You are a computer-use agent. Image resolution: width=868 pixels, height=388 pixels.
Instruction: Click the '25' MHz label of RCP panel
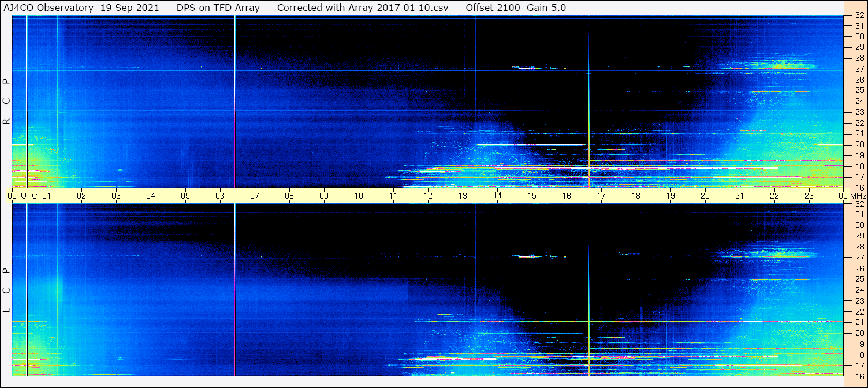[x=859, y=91]
